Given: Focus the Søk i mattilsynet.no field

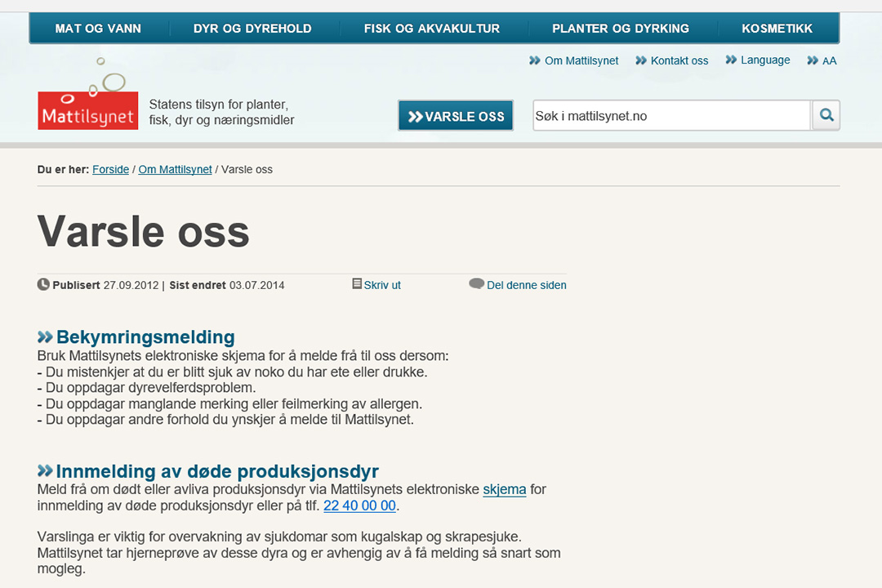Looking at the screenshot, I should [670, 116].
